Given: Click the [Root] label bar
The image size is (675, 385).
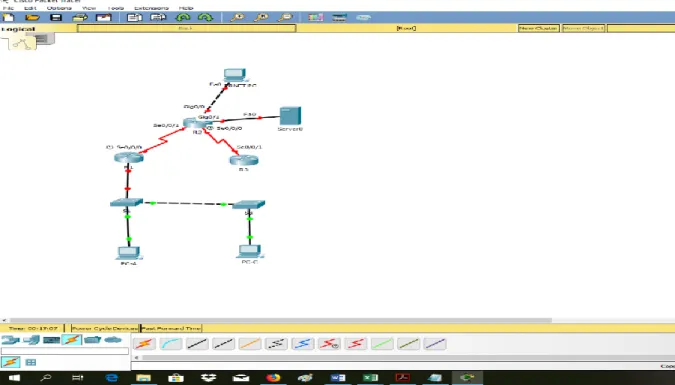Looking at the screenshot, I should coord(406,28).
